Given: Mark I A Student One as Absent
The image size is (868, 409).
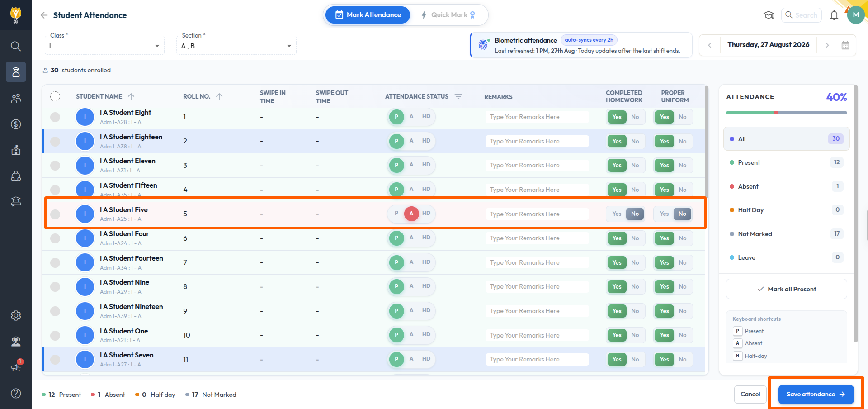Looking at the screenshot, I should point(411,334).
